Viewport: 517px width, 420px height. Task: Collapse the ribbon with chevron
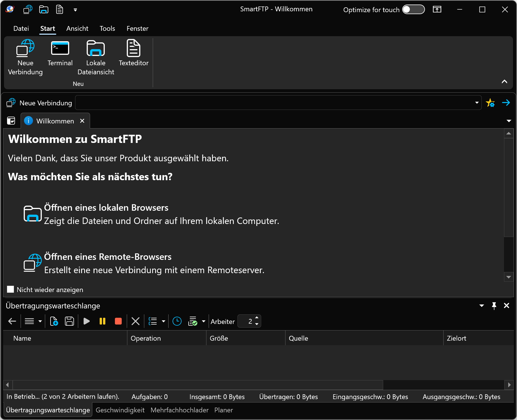click(504, 82)
